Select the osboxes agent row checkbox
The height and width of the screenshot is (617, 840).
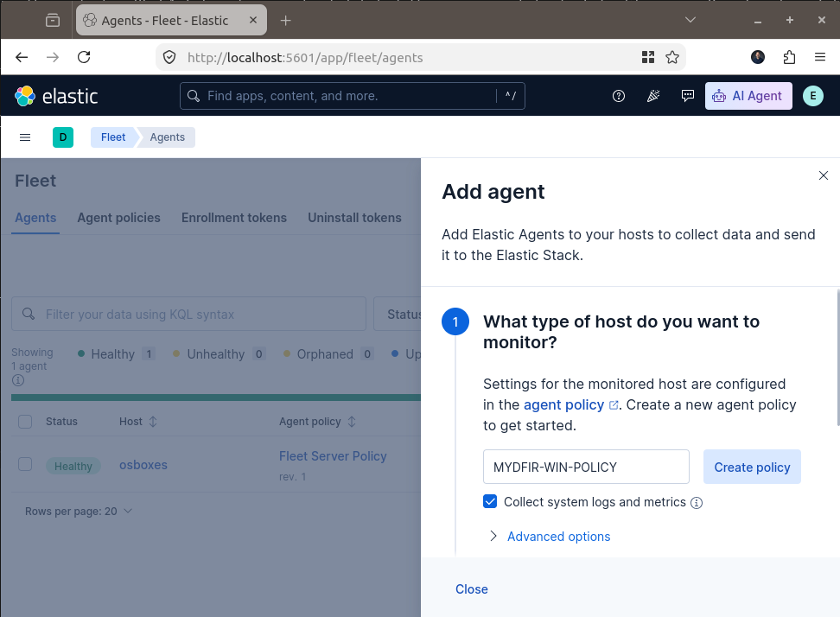25,464
